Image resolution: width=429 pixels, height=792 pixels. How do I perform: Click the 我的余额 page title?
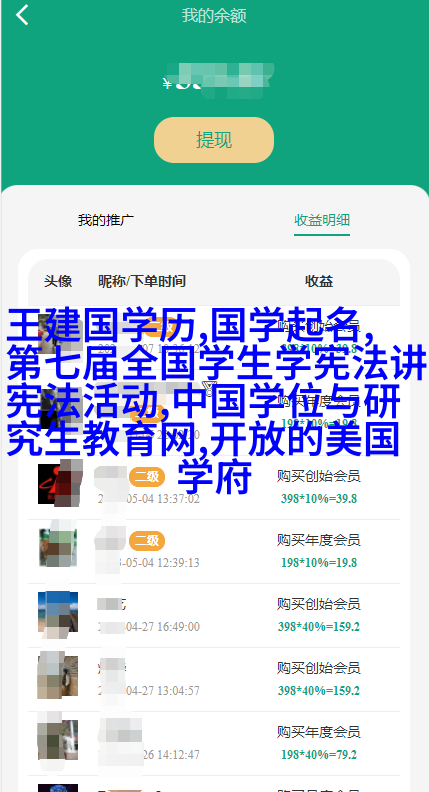point(214,16)
